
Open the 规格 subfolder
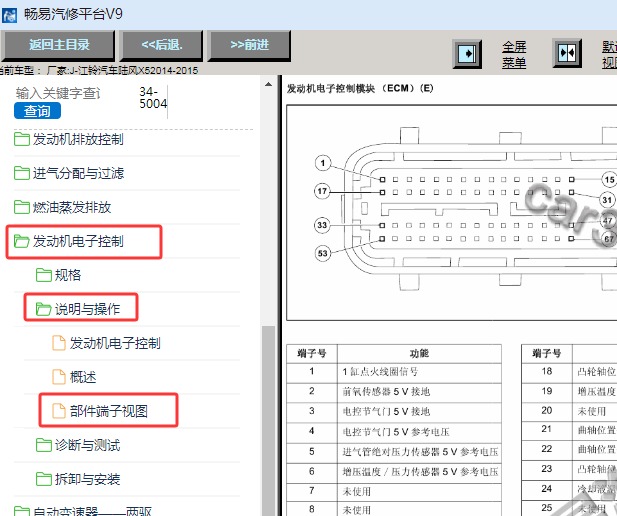tap(68, 275)
